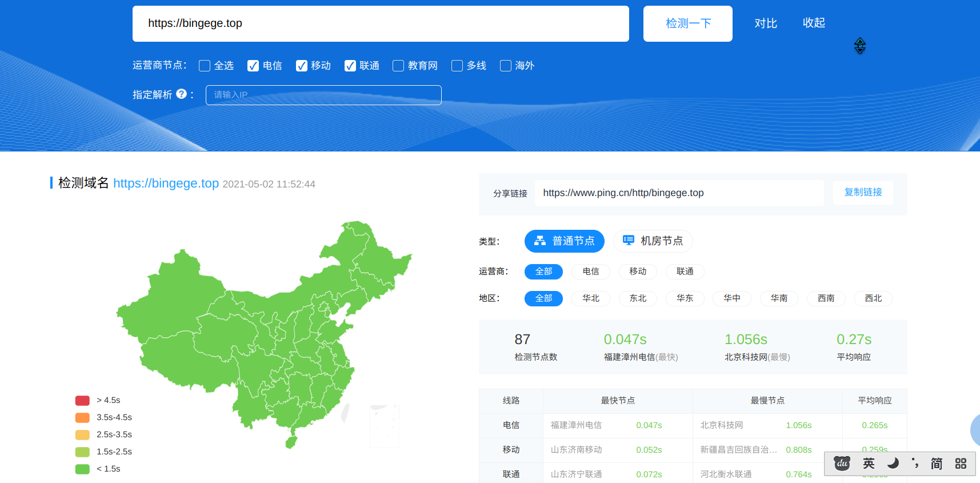Screen dimensions: 980x483
Task: Click 福建漳州电信 in the table
Action: click(x=576, y=425)
